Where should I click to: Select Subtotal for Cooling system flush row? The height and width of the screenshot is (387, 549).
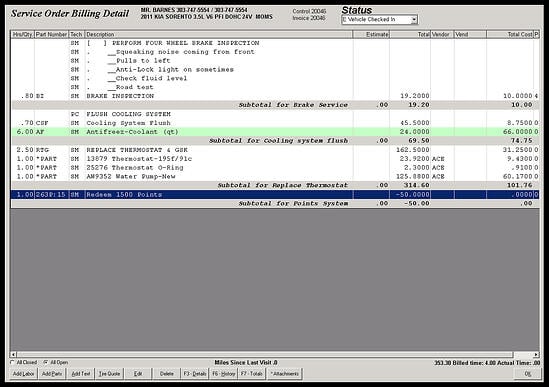point(275,140)
